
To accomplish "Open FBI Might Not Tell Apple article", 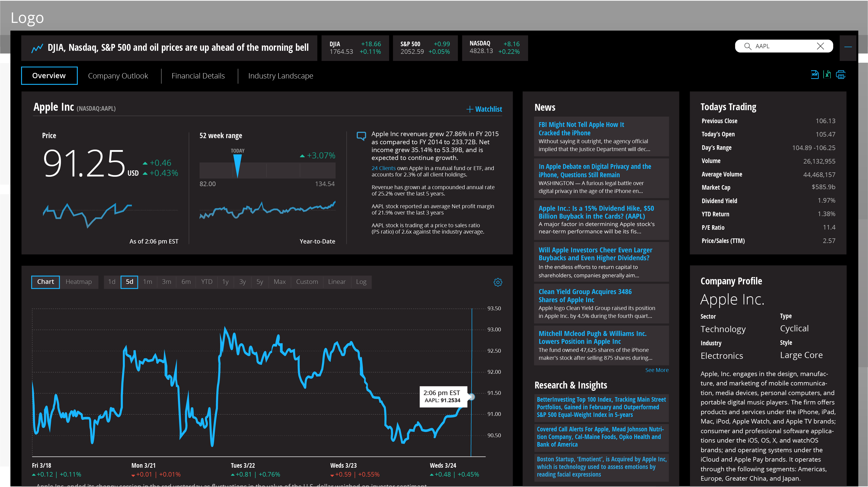I will coord(601,136).
